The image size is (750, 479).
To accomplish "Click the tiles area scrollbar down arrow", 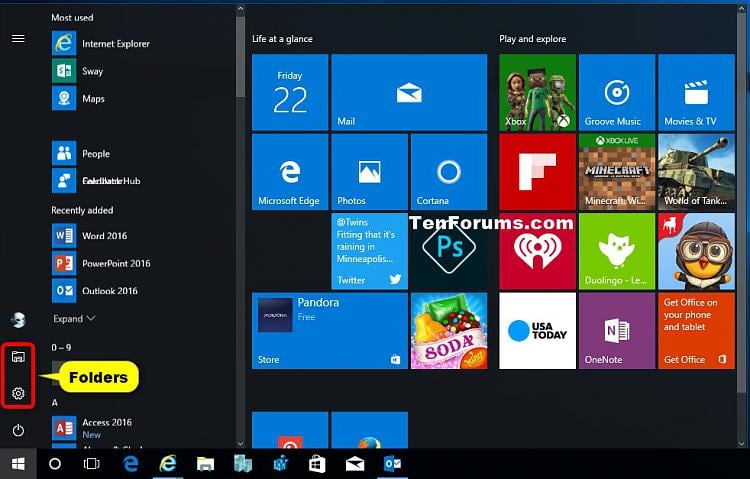I will 742,444.
